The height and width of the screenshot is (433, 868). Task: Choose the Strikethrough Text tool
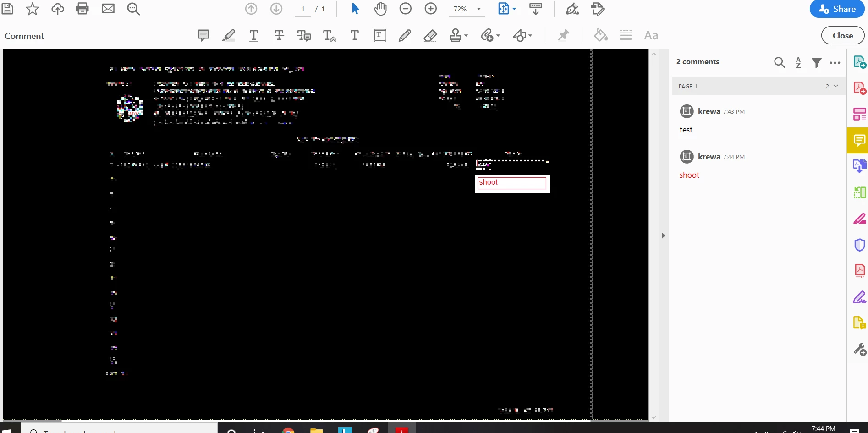pos(279,35)
